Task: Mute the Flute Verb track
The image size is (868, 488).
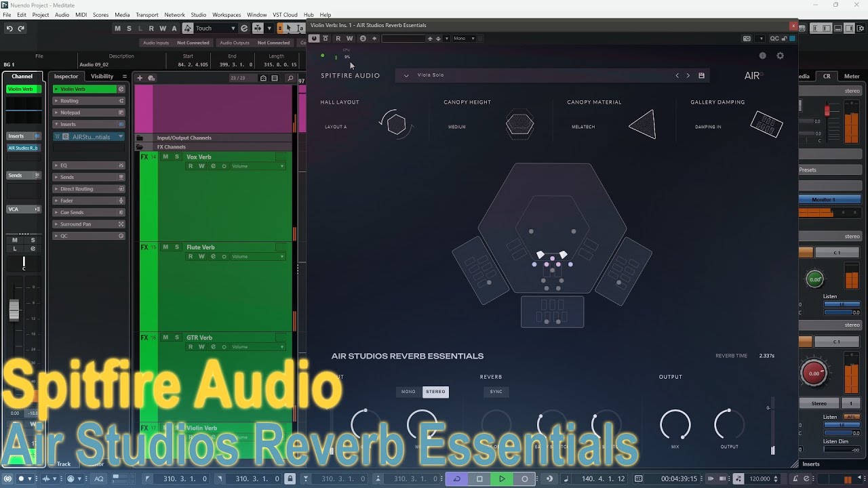Action: tap(165, 247)
